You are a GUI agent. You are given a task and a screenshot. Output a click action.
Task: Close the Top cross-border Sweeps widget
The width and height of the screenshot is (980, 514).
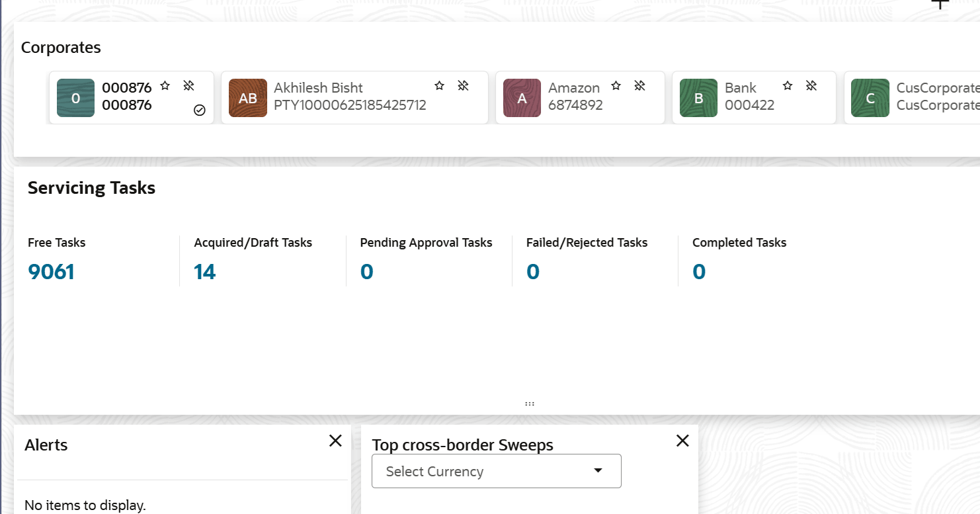click(682, 441)
